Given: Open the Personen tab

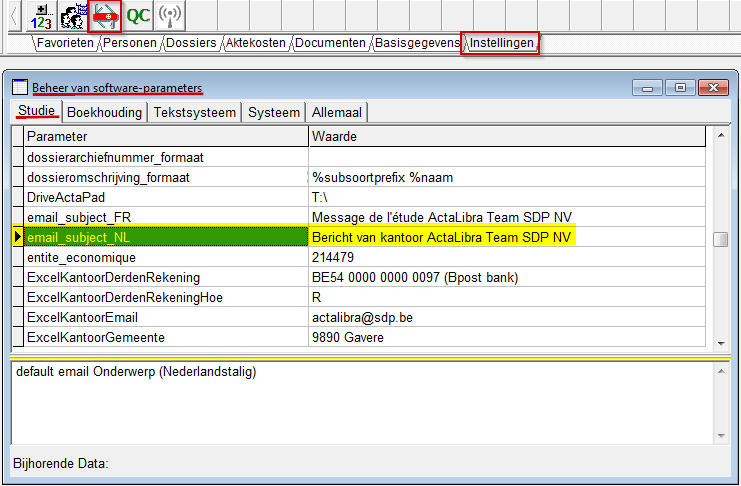Looking at the screenshot, I should click(129, 43).
